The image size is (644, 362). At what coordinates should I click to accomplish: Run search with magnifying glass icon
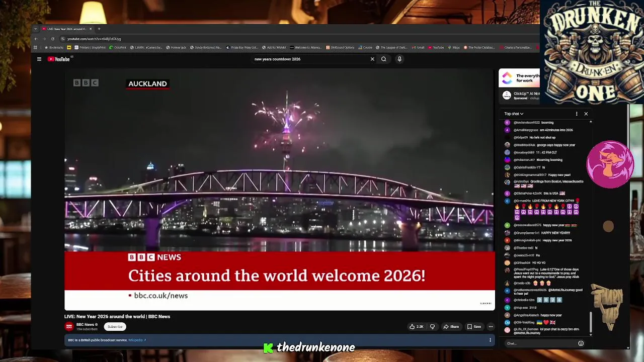(383, 59)
